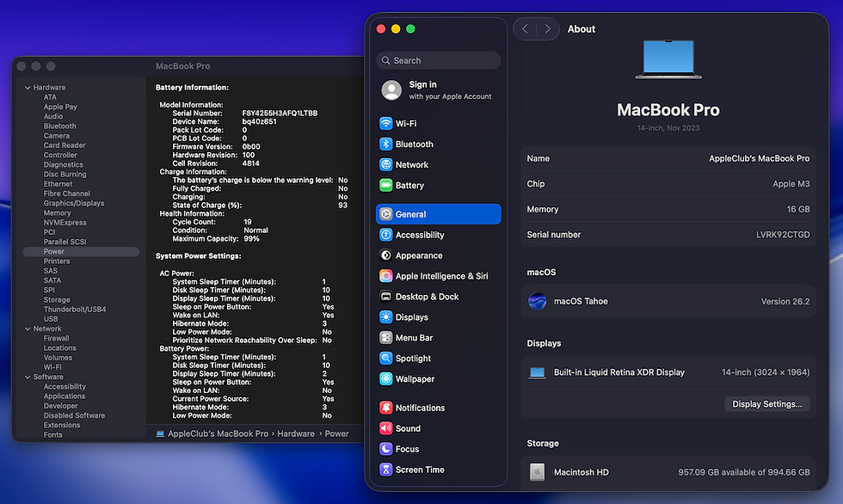
Task: Click the macOS Tahoe logo icon
Action: pyautogui.click(x=537, y=301)
